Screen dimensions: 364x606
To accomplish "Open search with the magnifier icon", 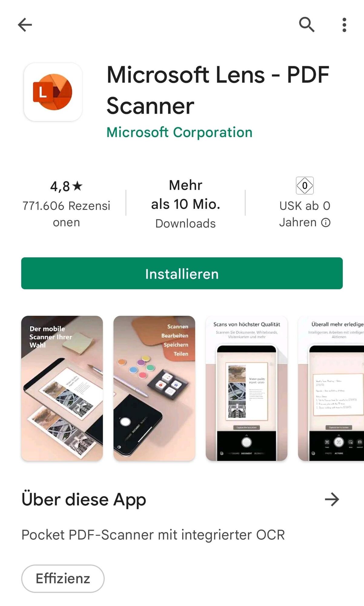I will pyautogui.click(x=307, y=25).
